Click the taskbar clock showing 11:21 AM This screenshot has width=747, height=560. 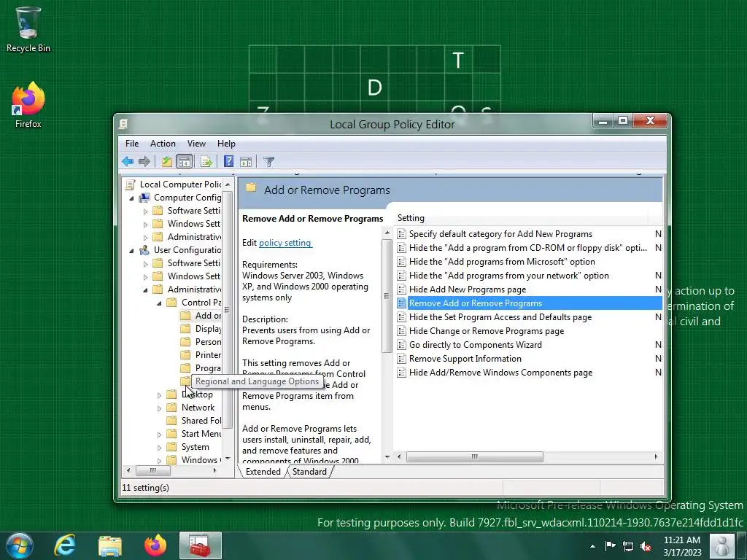682,546
